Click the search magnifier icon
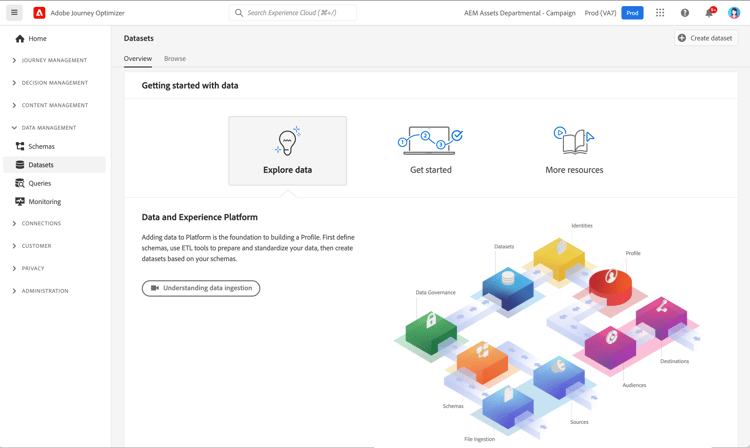The height and width of the screenshot is (448, 750). coord(239,13)
